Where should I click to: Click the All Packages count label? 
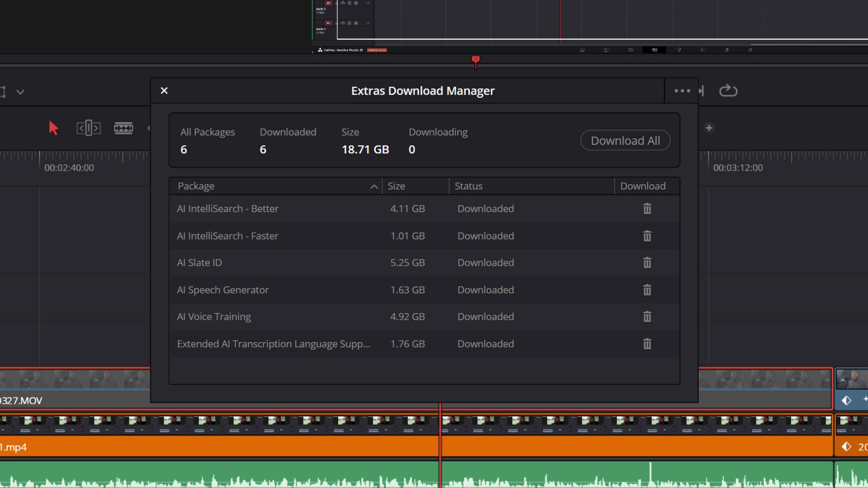[208, 132]
